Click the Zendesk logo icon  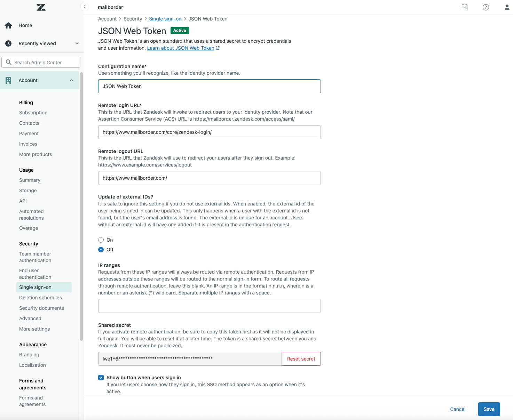[x=41, y=7]
